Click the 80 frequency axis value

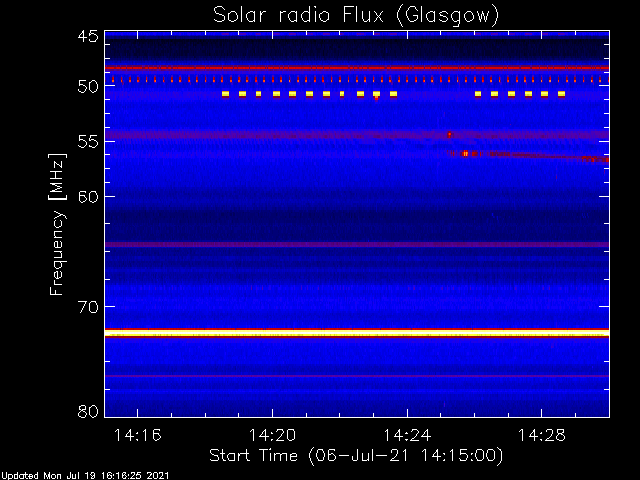88,411
